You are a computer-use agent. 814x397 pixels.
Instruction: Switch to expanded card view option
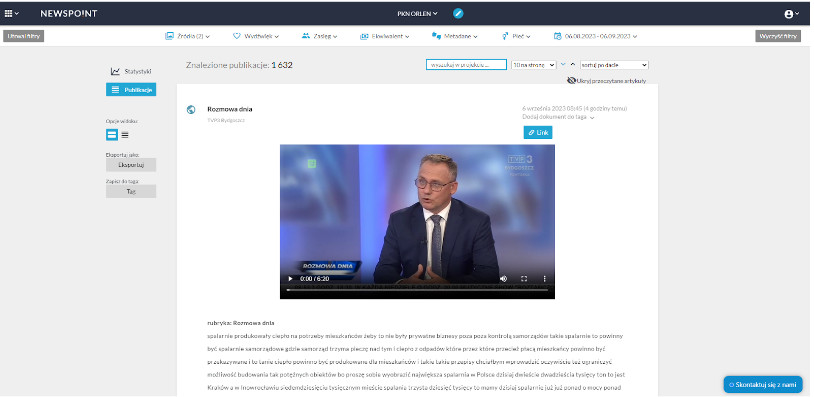point(112,135)
